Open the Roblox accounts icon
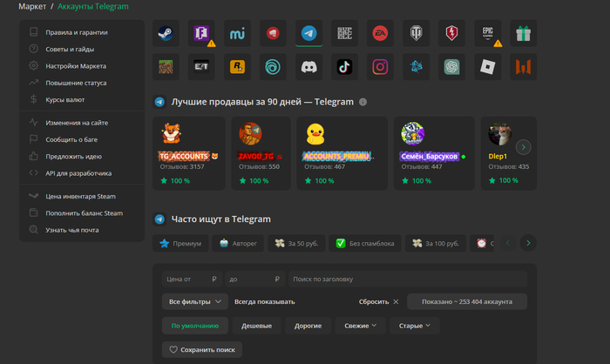Screen dimensions: 610x364 [x=487, y=65]
